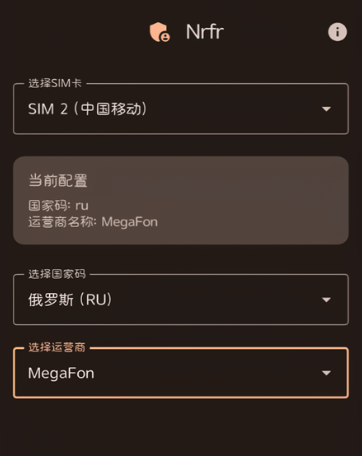The height and width of the screenshot is (456, 362).
Task: Click empty area of current configuration card
Action: pyautogui.click(x=253, y=200)
